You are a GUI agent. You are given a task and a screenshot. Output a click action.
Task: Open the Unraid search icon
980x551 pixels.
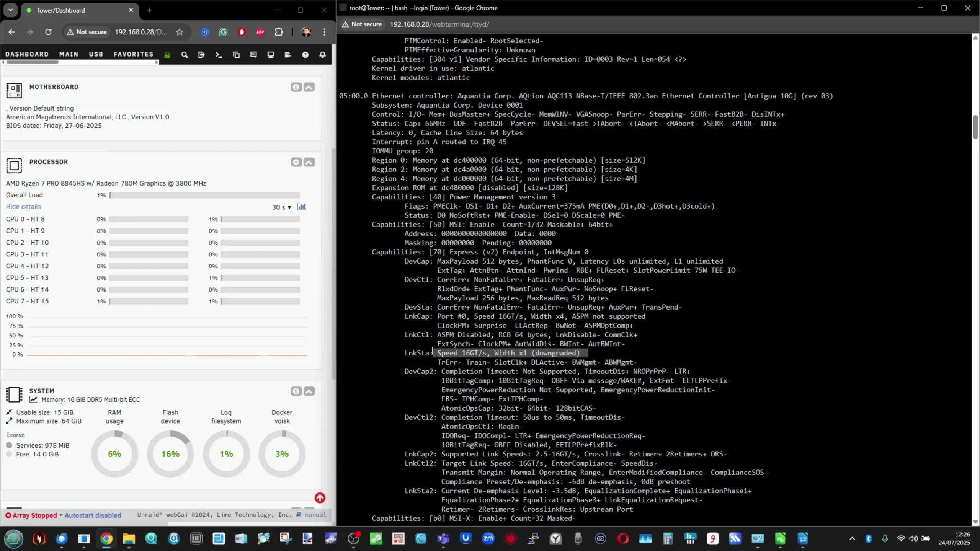(184, 55)
